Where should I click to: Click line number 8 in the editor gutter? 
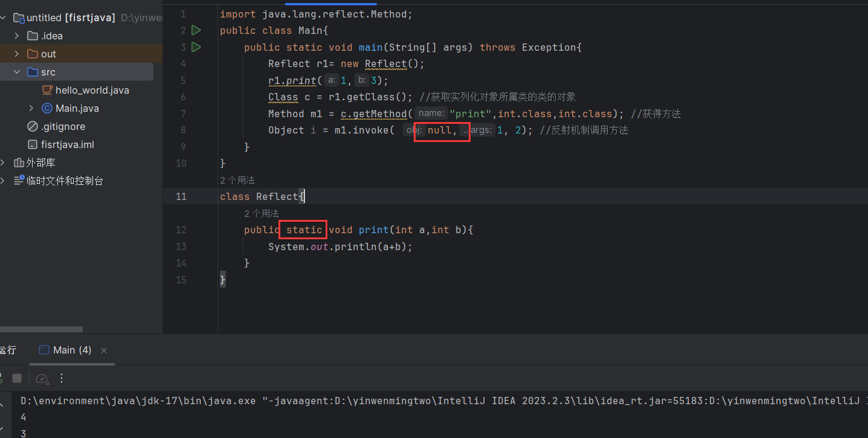(x=183, y=130)
